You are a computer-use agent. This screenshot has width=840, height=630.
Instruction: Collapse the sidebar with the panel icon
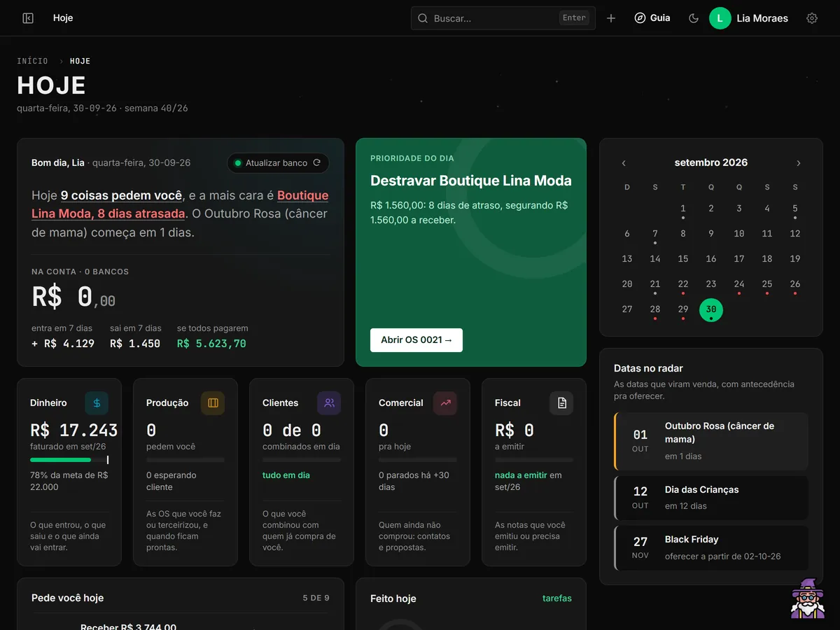[28, 18]
